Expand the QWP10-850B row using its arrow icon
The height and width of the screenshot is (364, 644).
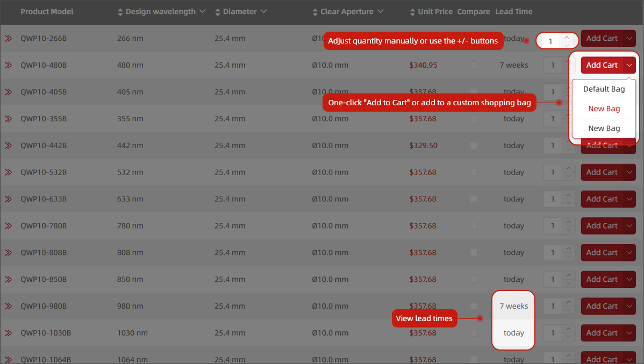[8, 280]
